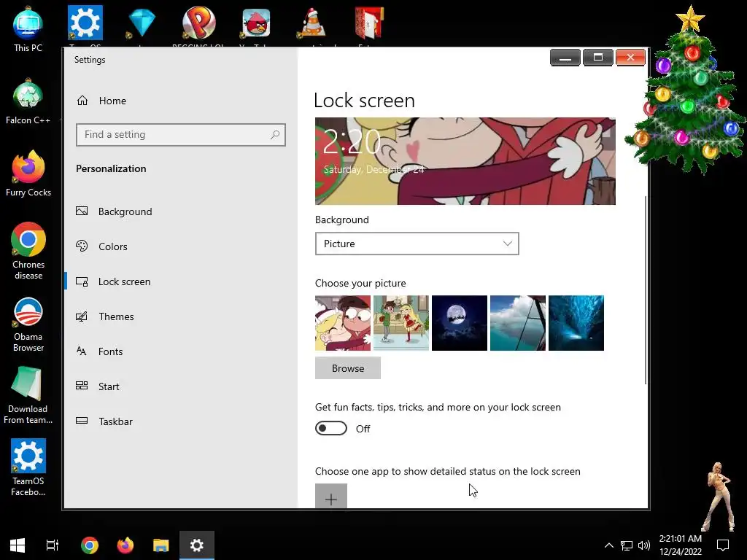
Task: Open Chrones disease Chrome desktop icon
Action: coord(28,251)
